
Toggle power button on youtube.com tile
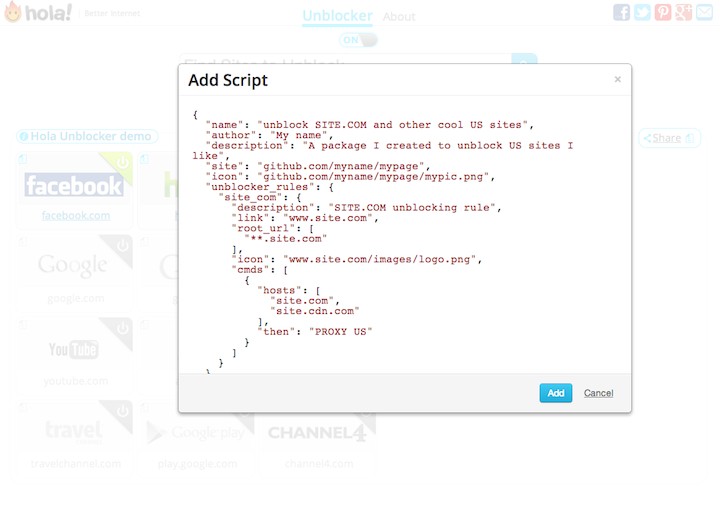[122, 328]
